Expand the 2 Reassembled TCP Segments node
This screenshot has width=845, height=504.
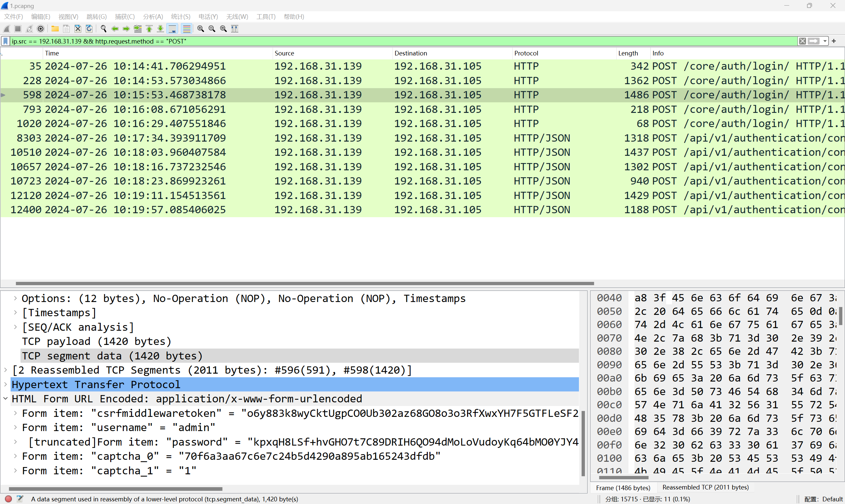coord(6,370)
